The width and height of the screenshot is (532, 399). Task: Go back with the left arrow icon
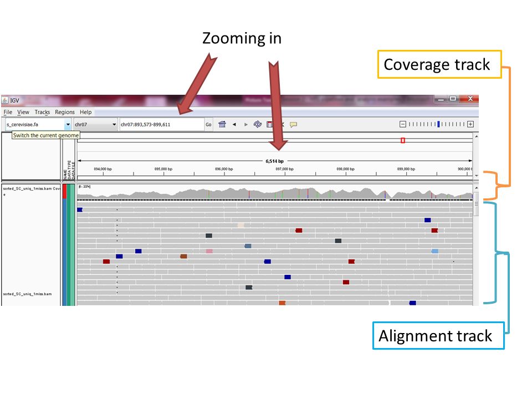point(234,125)
